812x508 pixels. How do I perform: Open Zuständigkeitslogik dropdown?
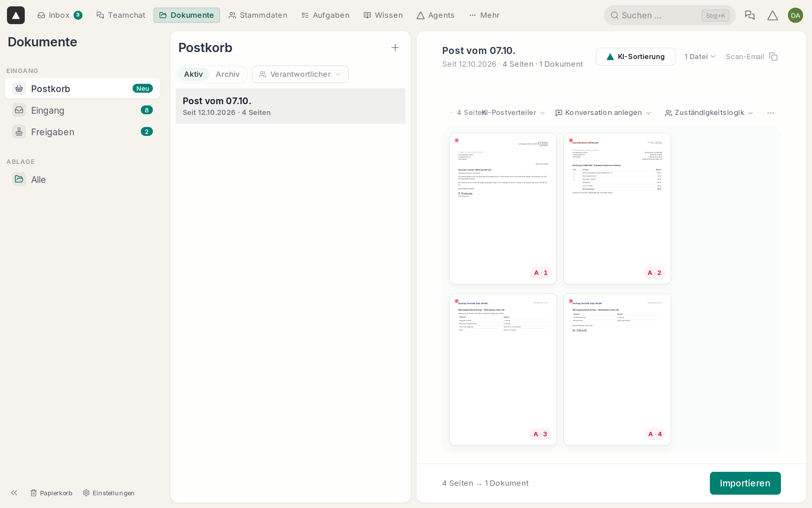coord(709,112)
